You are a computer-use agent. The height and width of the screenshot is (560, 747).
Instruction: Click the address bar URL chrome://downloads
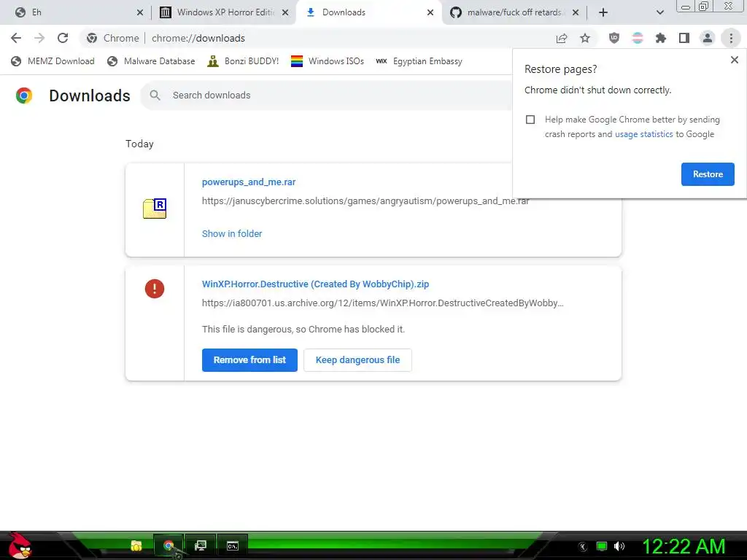click(x=198, y=38)
